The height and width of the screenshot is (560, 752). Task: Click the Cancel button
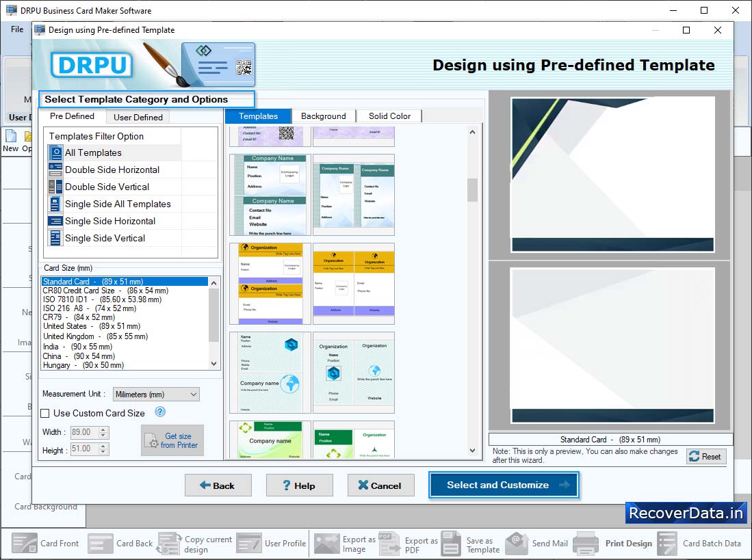[381, 485]
